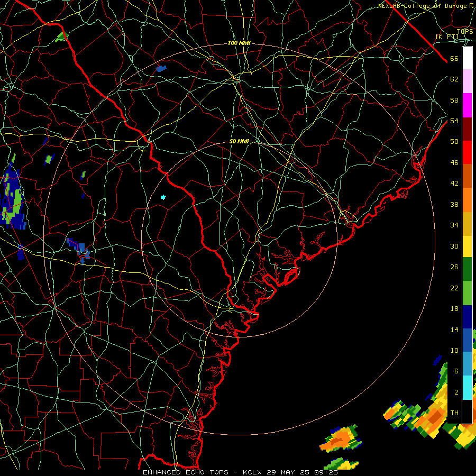
Task: Click the "54" legend value
Action: 454,121
